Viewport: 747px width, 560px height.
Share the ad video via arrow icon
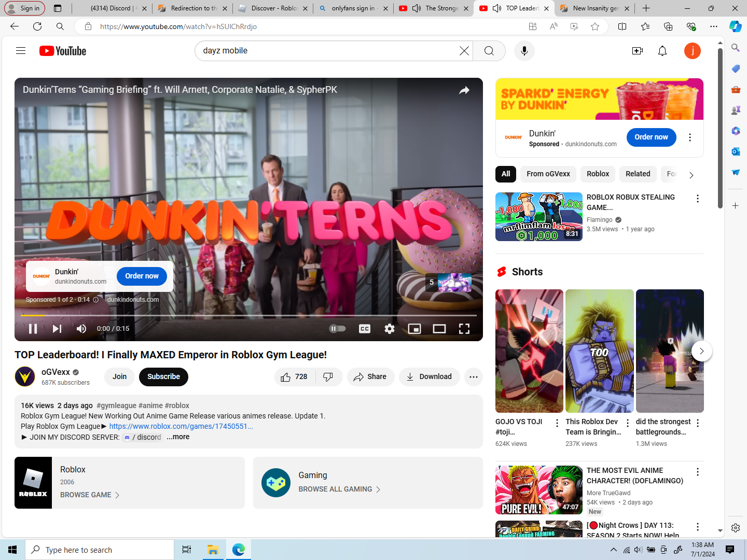click(x=464, y=90)
